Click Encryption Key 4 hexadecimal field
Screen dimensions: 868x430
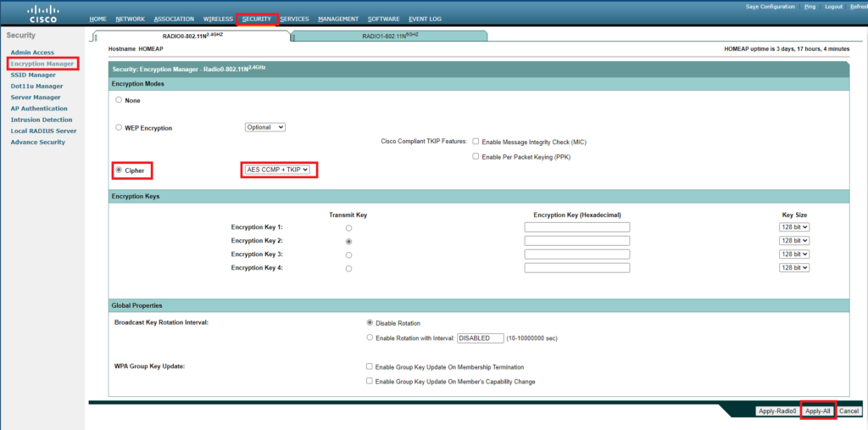point(576,268)
